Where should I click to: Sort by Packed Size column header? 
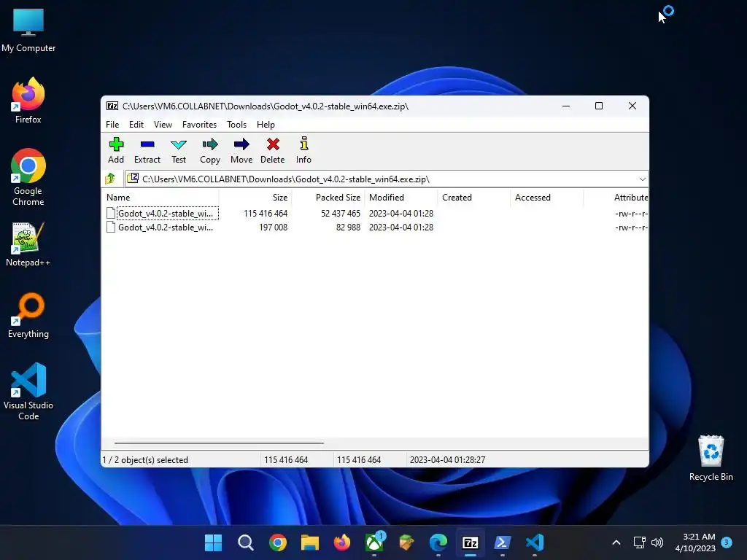(x=328, y=197)
